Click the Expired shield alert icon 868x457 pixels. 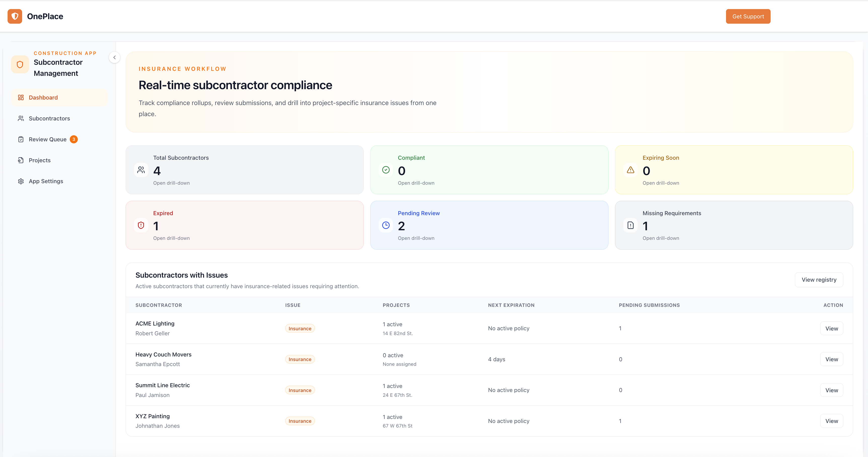pyautogui.click(x=141, y=225)
